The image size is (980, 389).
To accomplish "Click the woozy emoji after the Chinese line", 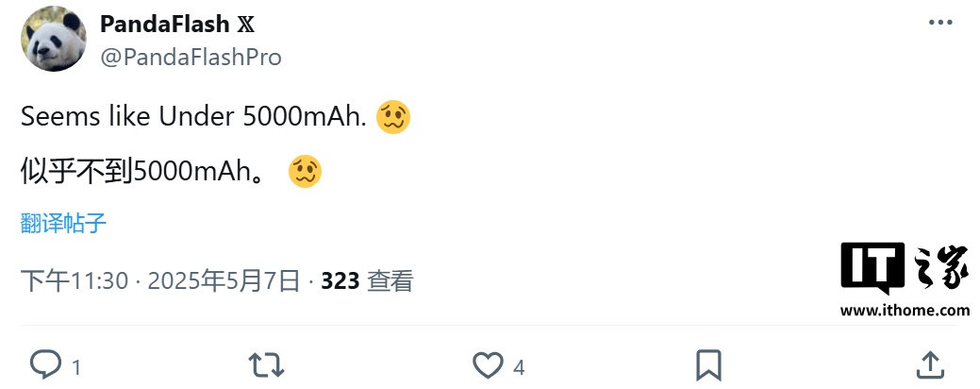I will coord(306,171).
